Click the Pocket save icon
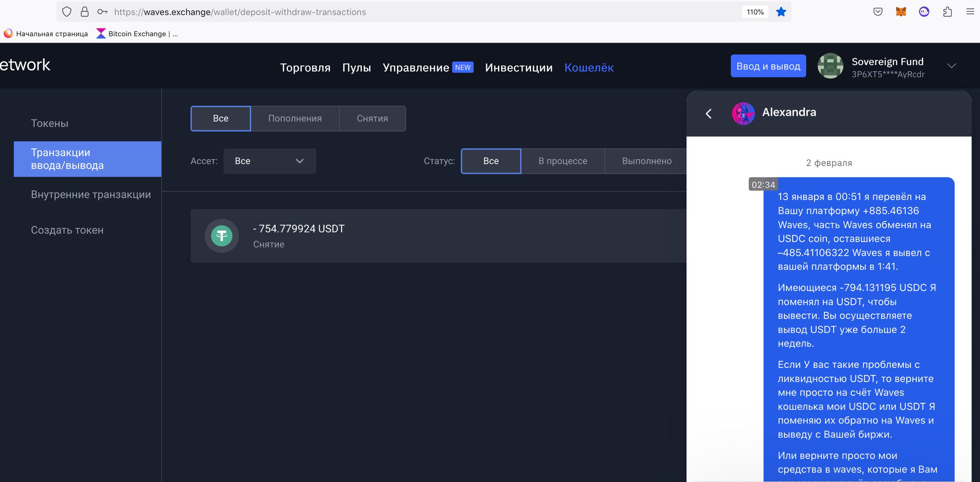980x482 pixels. tap(878, 12)
